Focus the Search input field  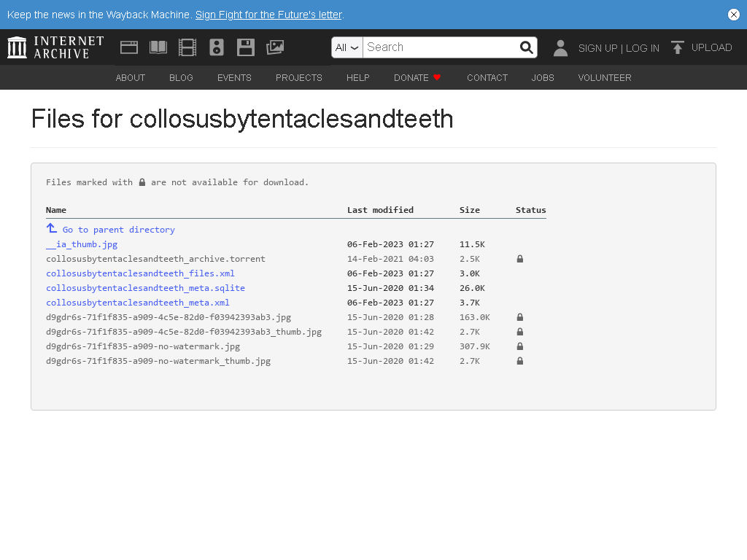coord(441,47)
